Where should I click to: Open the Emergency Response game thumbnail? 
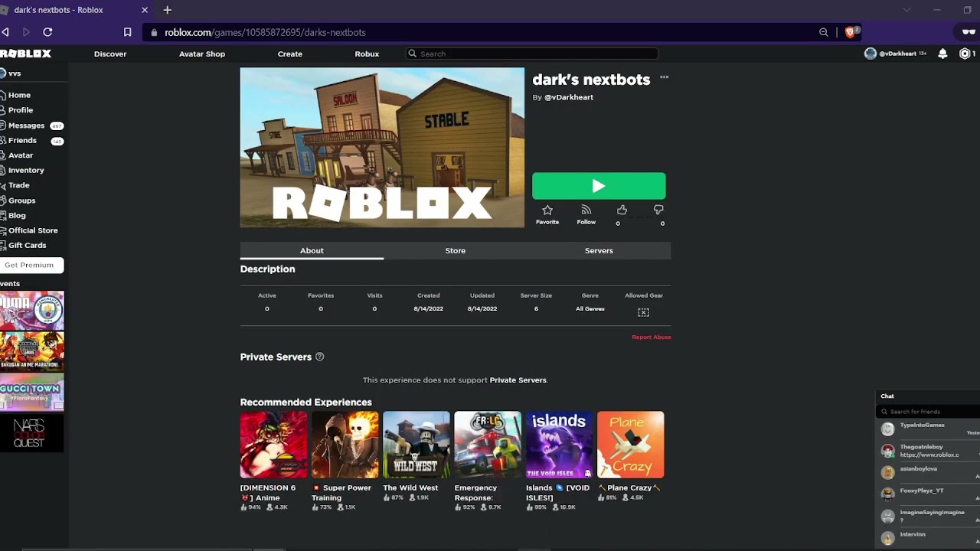tap(488, 445)
